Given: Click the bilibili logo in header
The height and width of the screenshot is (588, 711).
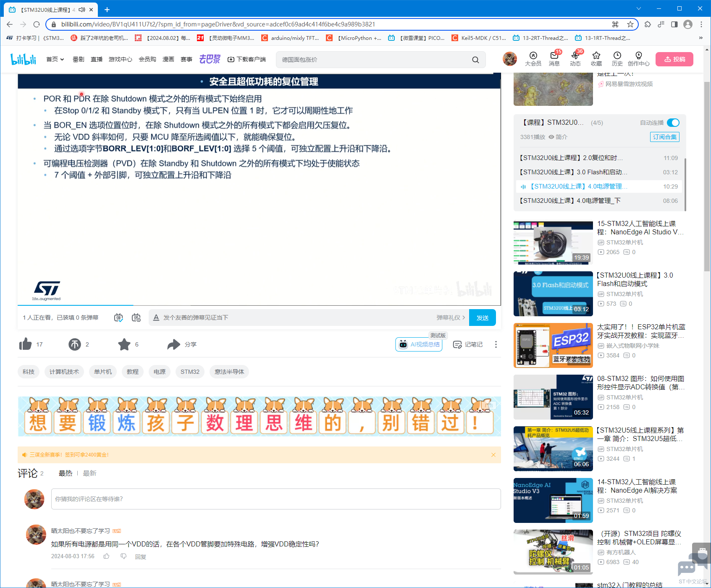Looking at the screenshot, I should 24,59.
